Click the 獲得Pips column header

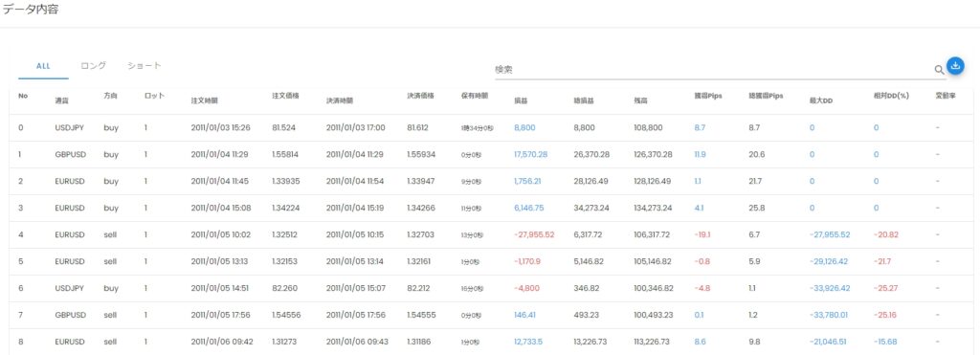click(x=708, y=96)
